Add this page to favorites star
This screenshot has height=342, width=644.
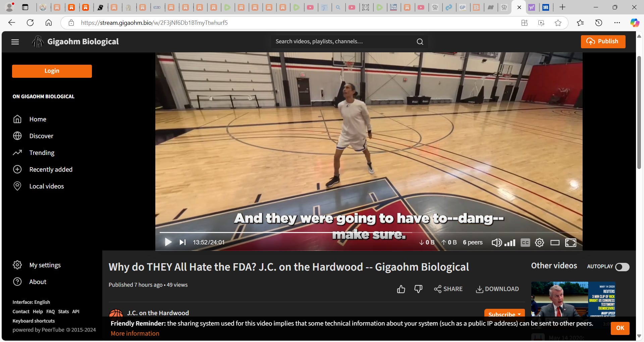pos(558,23)
